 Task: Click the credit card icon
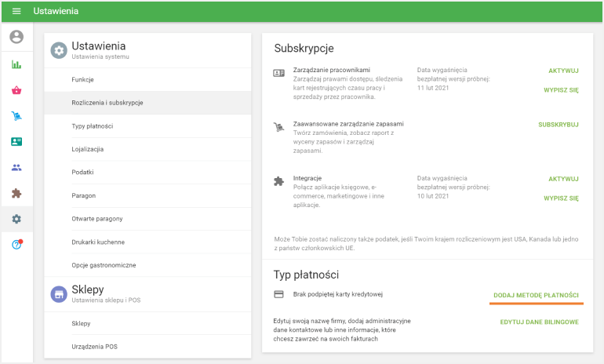click(278, 294)
